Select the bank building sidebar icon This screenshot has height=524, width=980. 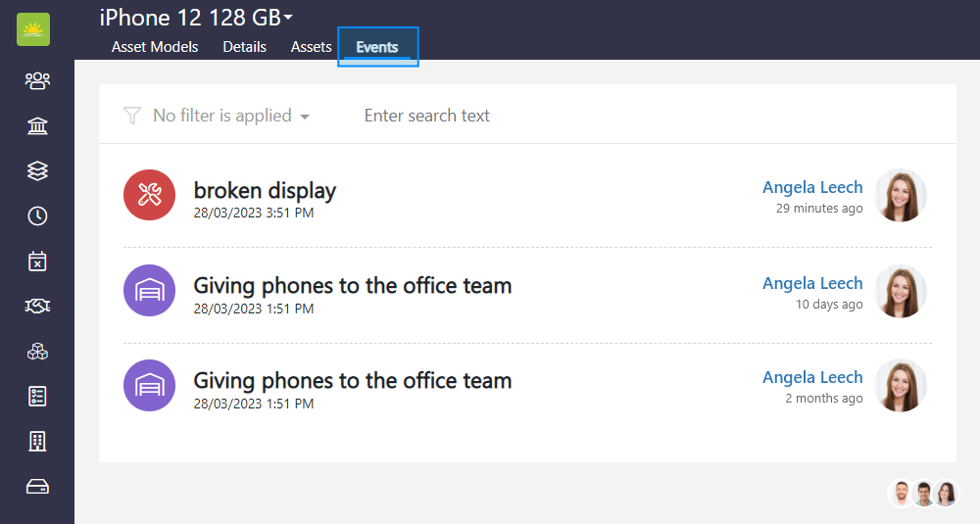click(x=37, y=125)
